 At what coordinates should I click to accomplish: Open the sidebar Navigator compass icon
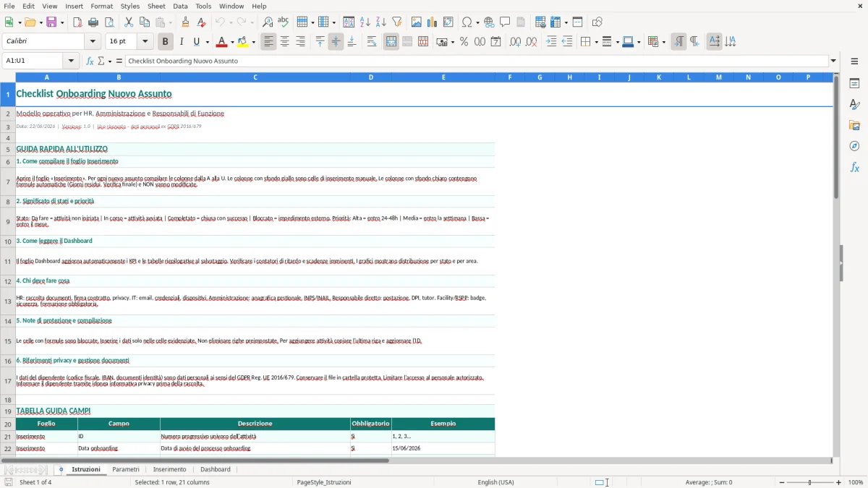click(x=854, y=146)
